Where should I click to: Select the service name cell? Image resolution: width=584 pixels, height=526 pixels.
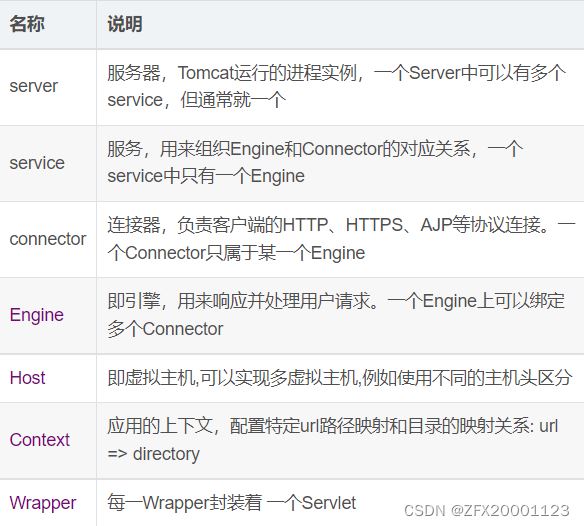48,163
